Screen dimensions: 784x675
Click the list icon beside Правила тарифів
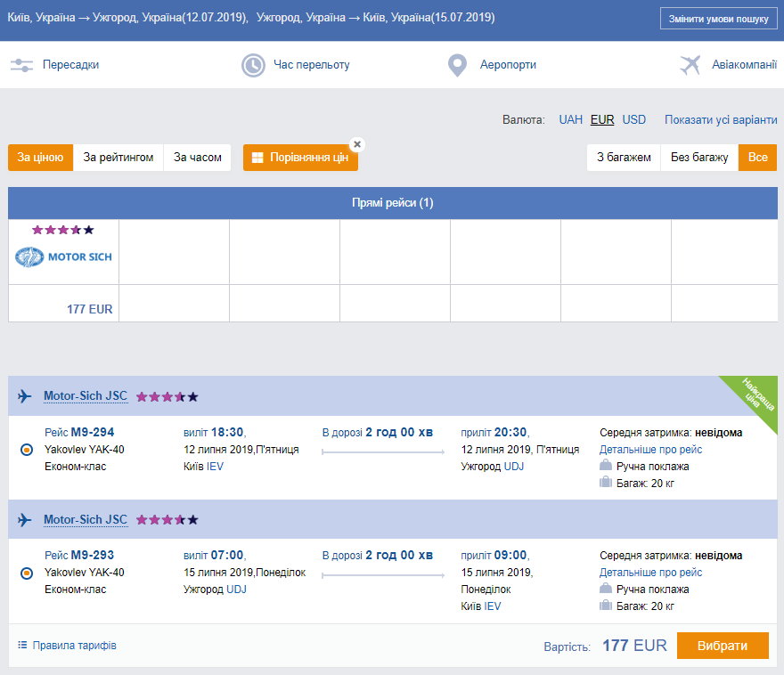[x=22, y=645]
